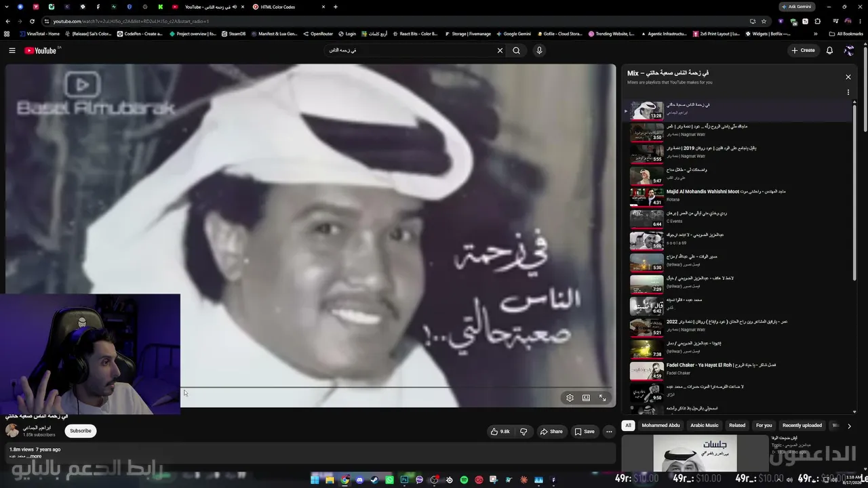Filter suggestions by Mohammed Abdu

coord(660,426)
